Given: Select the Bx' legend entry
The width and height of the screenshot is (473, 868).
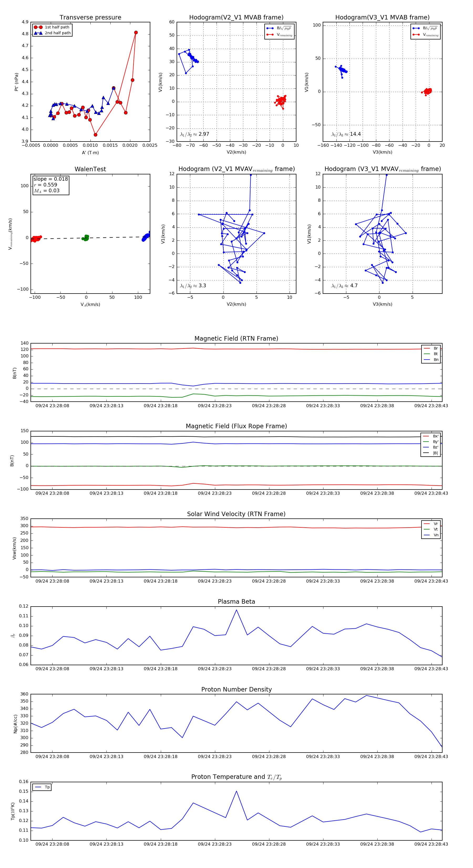Looking at the screenshot, I should [431, 436].
